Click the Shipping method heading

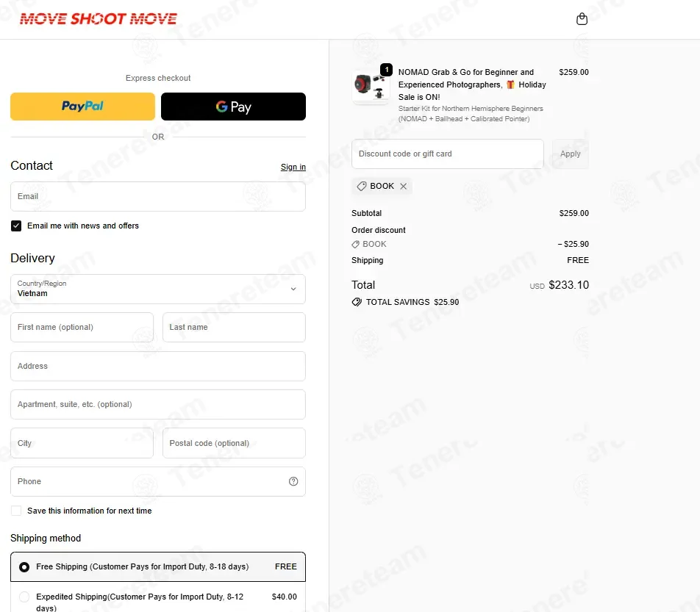pyautogui.click(x=46, y=538)
